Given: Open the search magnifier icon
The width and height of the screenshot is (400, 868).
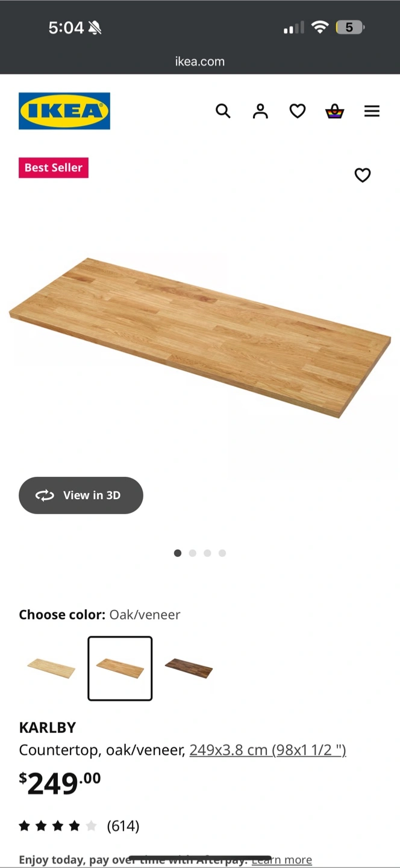Looking at the screenshot, I should click(223, 111).
